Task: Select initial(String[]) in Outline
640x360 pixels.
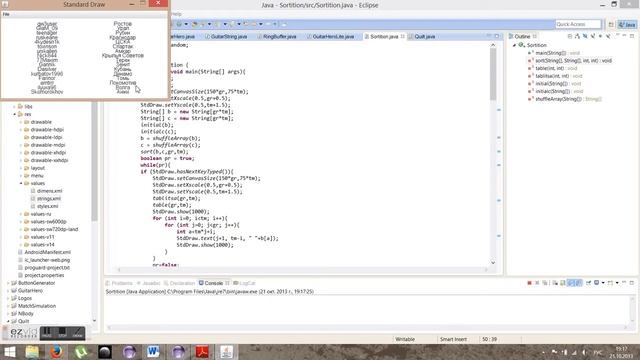Action: 554,84
